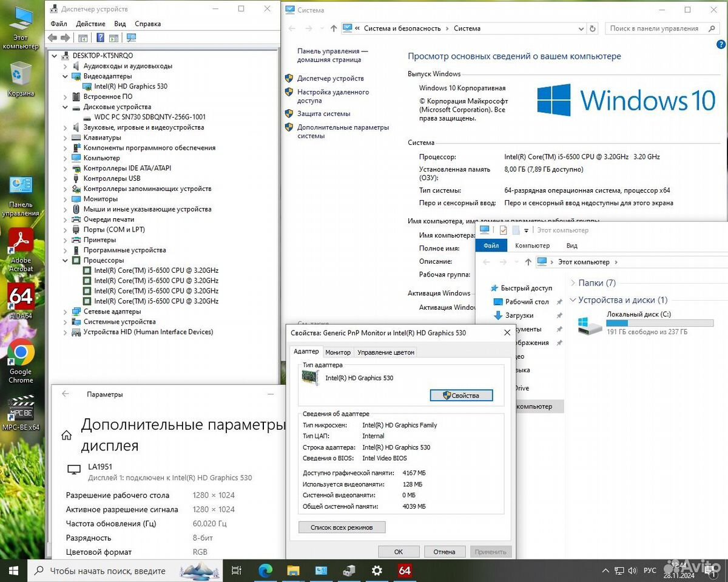Click the Properties checkmark icon in Explorer title bar

503,230
